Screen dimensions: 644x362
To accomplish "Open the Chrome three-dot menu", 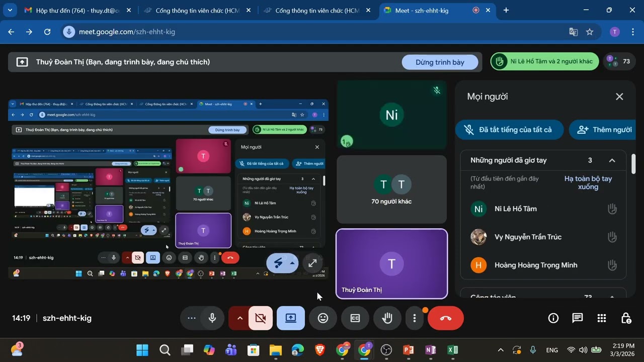I will tap(632, 32).
